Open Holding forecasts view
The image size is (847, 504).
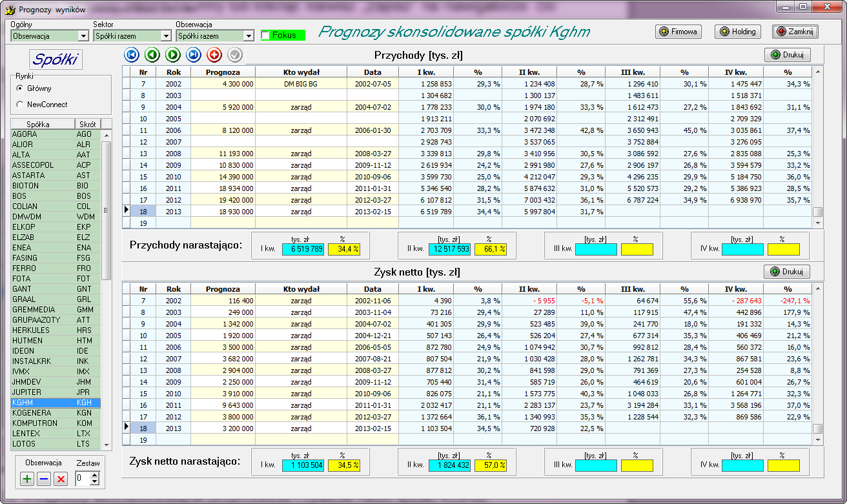(738, 32)
